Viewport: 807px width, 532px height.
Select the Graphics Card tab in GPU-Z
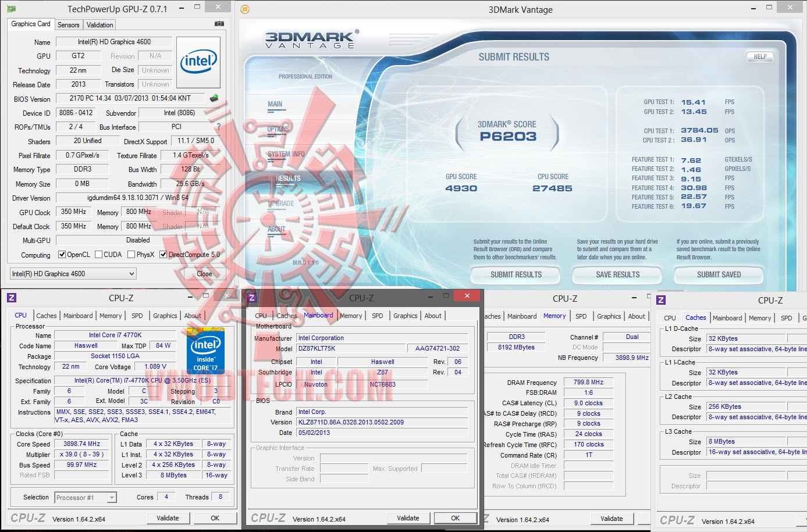click(x=31, y=24)
